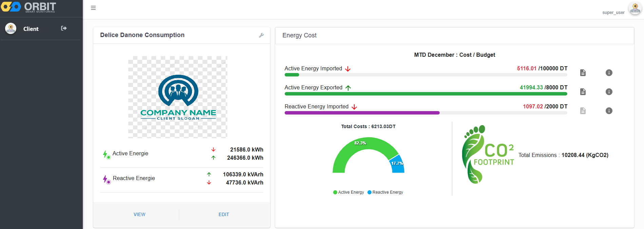Toggle the hamburger sidebar menu
The width and height of the screenshot is (644, 229).
[x=93, y=8]
